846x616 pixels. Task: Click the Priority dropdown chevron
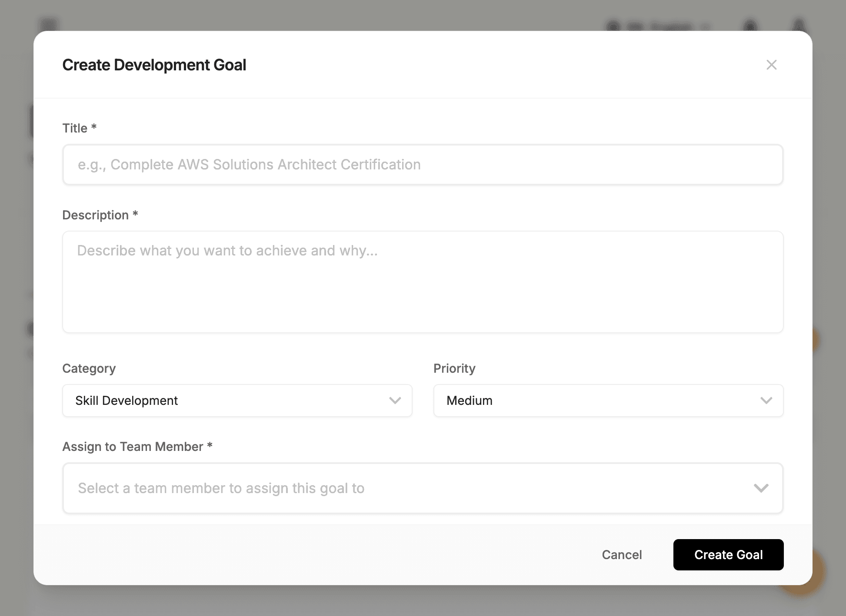point(766,401)
